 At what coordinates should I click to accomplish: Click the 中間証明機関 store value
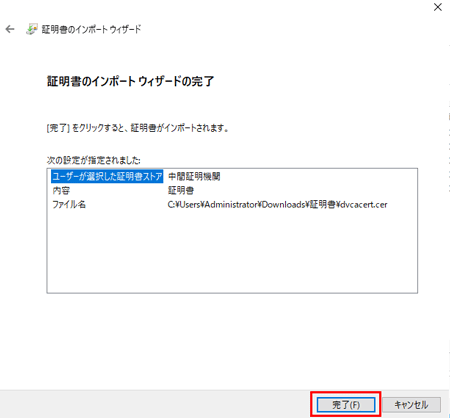coord(194,176)
